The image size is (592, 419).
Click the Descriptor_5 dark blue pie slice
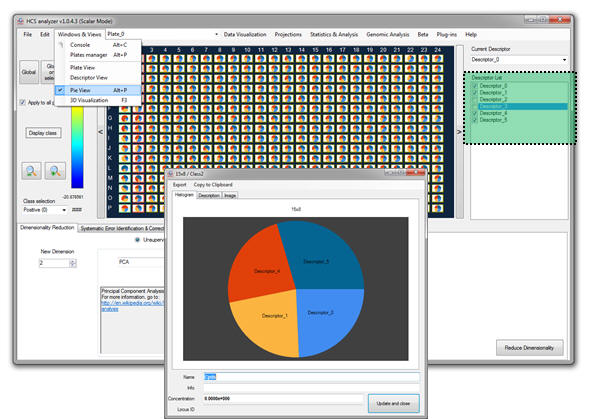(321, 257)
